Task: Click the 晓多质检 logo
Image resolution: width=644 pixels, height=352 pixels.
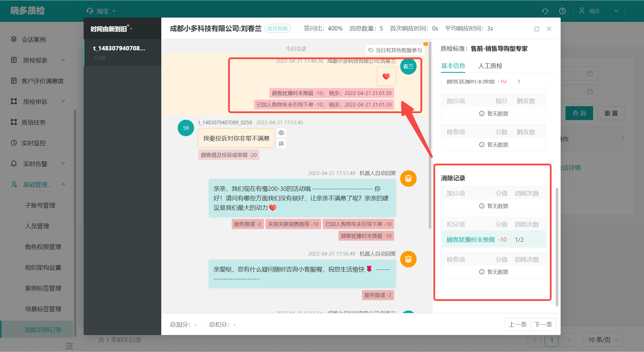Action: pos(28,11)
